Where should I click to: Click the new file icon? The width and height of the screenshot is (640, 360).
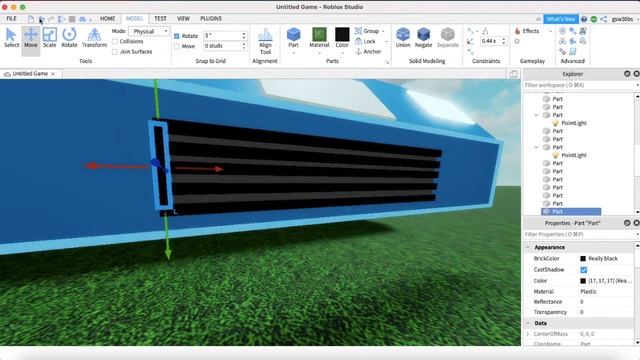tap(31, 19)
